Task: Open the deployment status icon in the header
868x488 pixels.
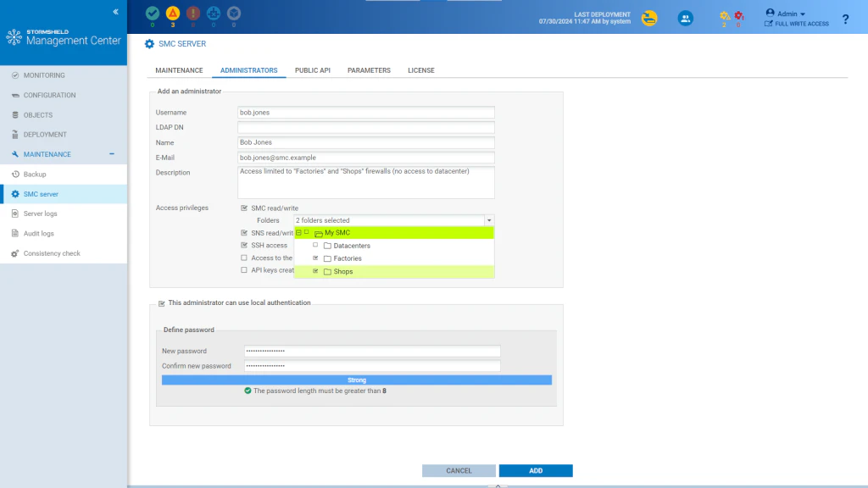Action: 649,19
